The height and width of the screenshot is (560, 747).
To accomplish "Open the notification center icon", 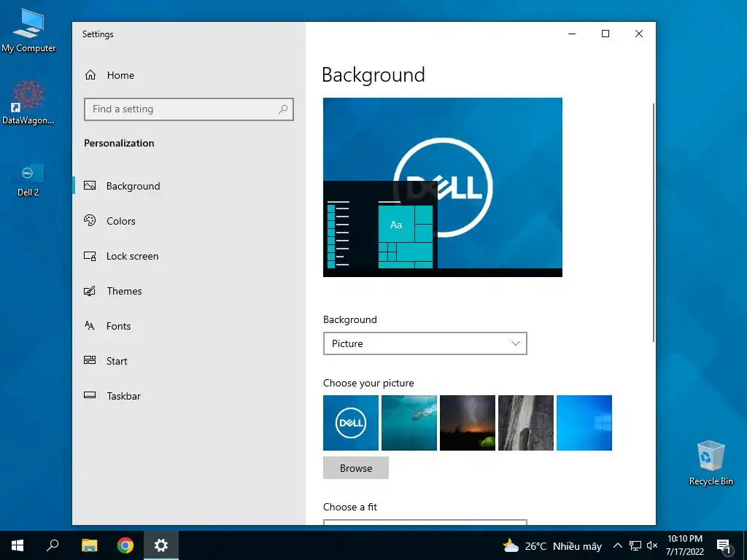I will 723,545.
